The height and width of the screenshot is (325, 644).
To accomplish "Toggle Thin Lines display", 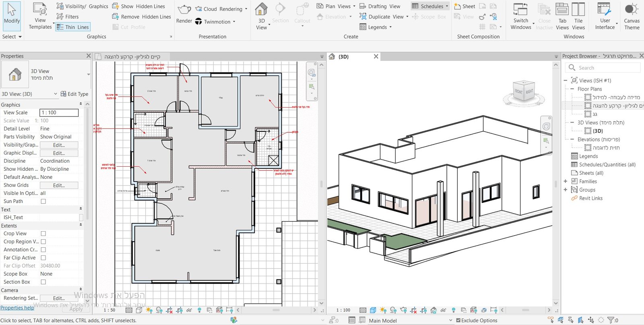I will [x=72, y=27].
